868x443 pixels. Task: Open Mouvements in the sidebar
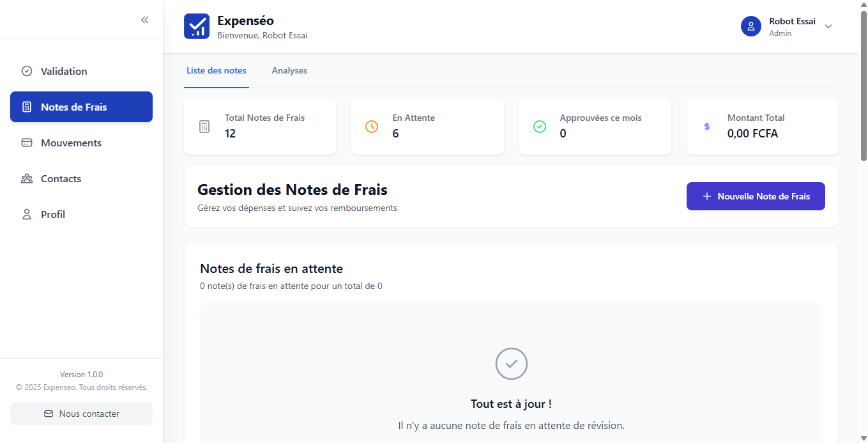point(81,143)
